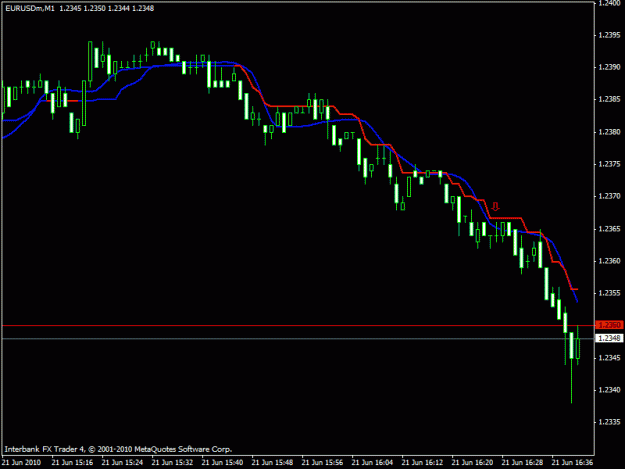Select the red horizontal line at 1.2350
The height and width of the screenshot is (469, 625).
tap(298, 326)
